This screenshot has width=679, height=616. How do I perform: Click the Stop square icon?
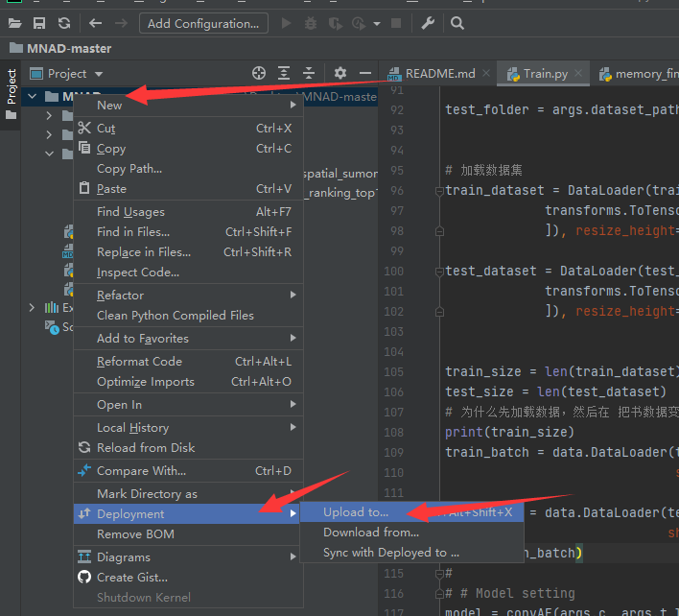(x=396, y=23)
